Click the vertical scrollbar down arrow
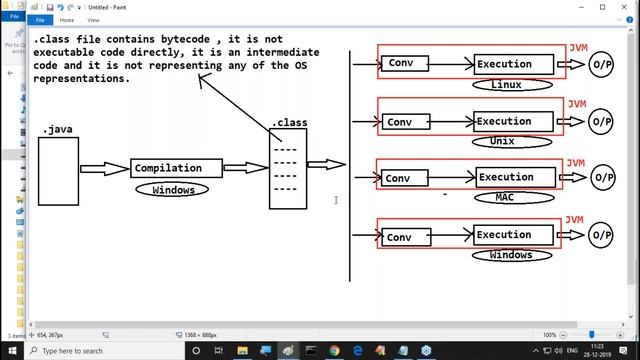 click(x=631, y=316)
